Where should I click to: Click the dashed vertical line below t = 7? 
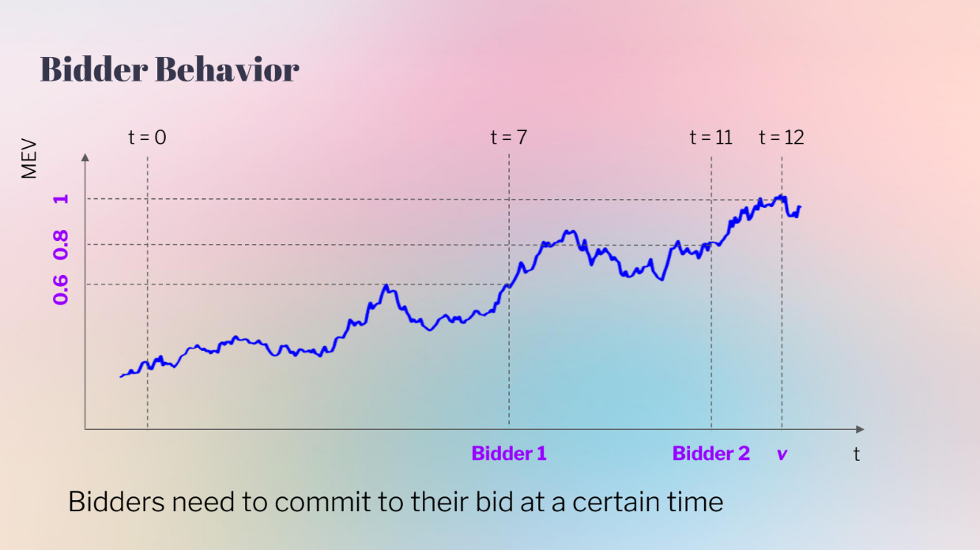coord(509,356)
